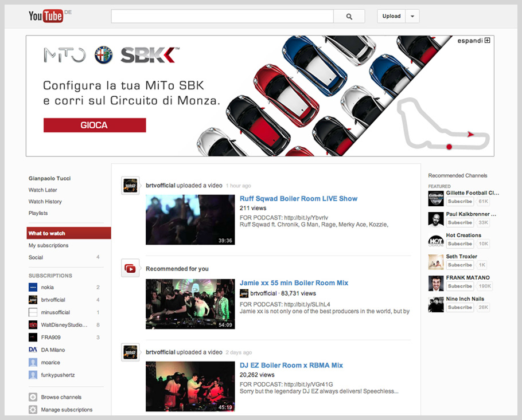The height and width of the screenshot is (420, 522).
Task: Click the brtvofficial subscription icon in sidebar
Action: [33, 300]
